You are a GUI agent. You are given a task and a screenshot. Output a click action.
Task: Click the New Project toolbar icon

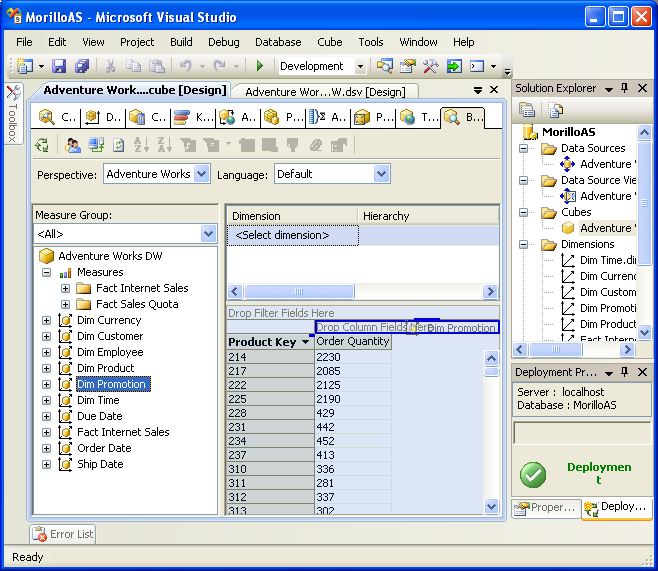(25, 66)
